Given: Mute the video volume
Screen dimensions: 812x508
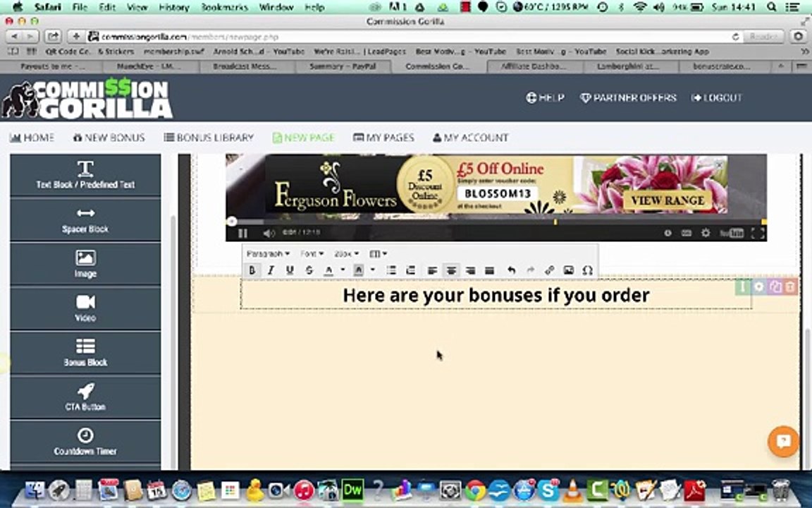Looking at the screenshot, I should point(269,234).
